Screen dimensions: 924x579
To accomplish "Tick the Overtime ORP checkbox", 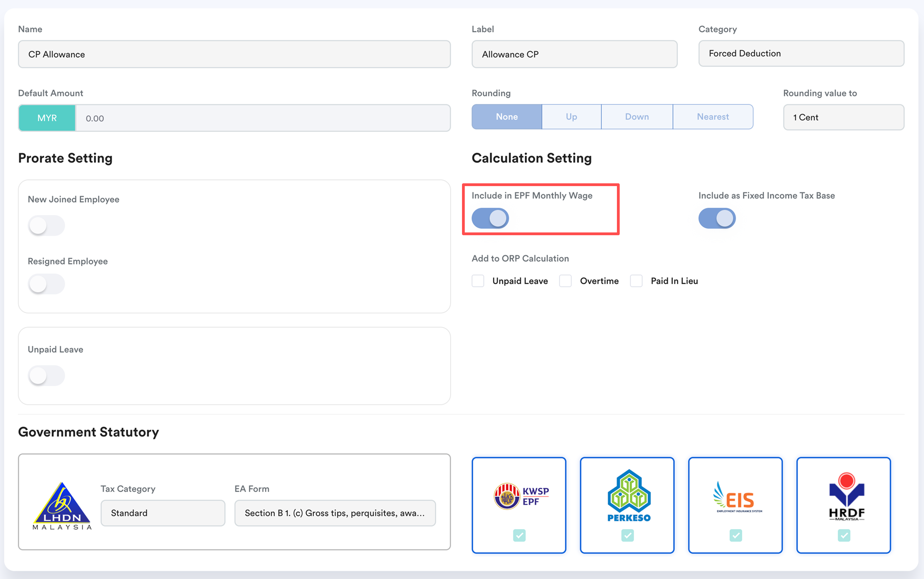I will pos(565,281).
